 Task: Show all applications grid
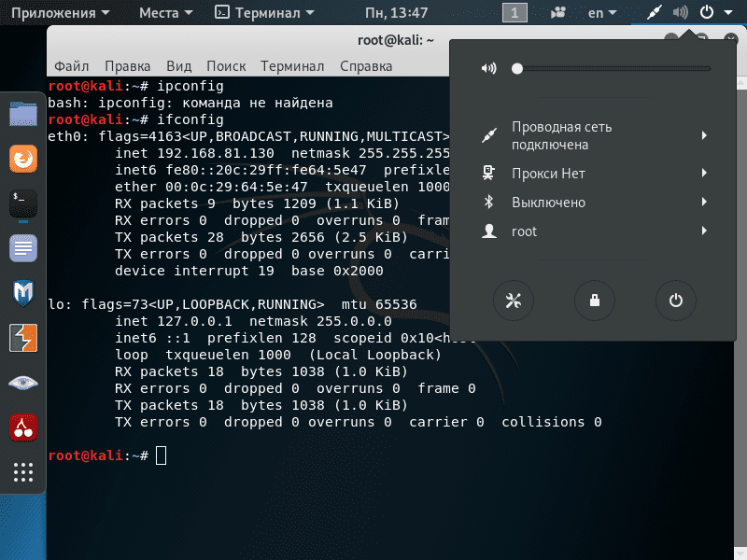(23, 472)
